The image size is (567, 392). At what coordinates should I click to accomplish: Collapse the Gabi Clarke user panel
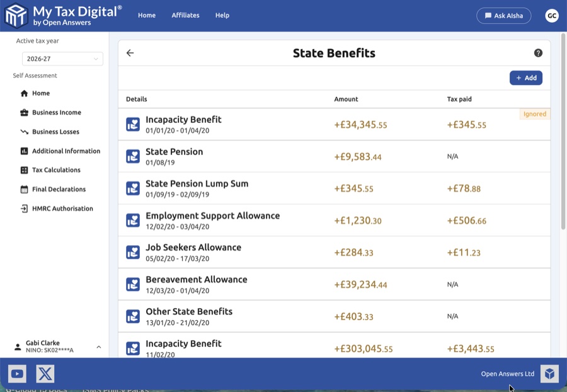98,347
